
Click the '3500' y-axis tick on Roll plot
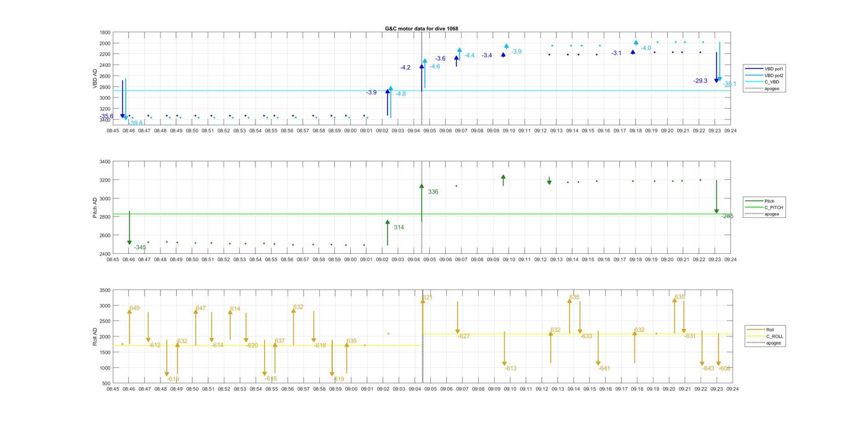pos(105,290)
